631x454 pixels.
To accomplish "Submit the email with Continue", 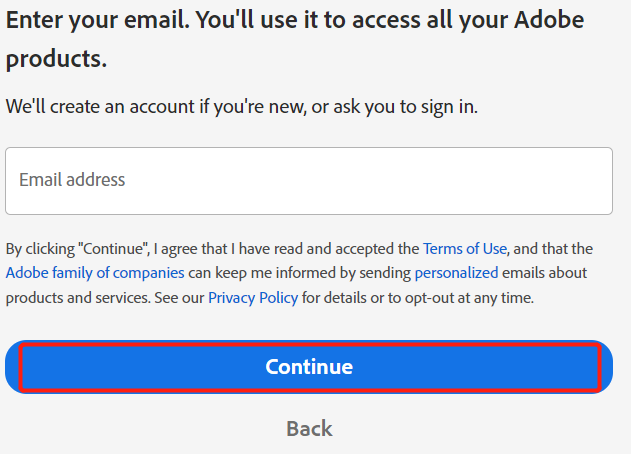I will point(309,367).
